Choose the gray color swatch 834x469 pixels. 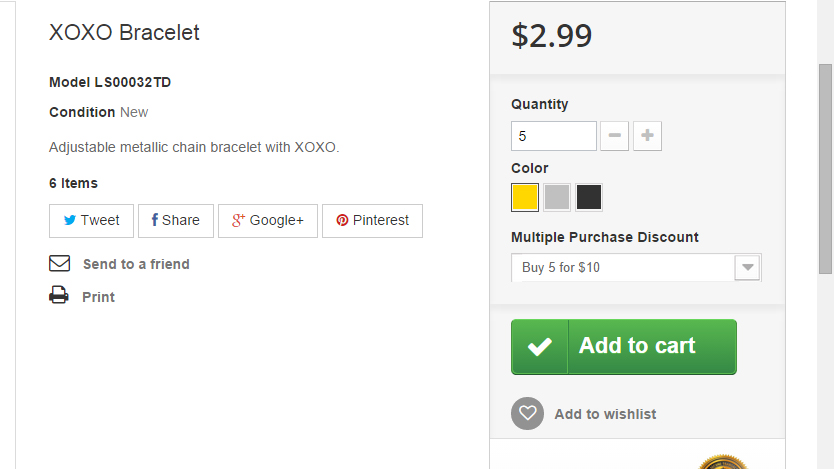tap(557, 197)
